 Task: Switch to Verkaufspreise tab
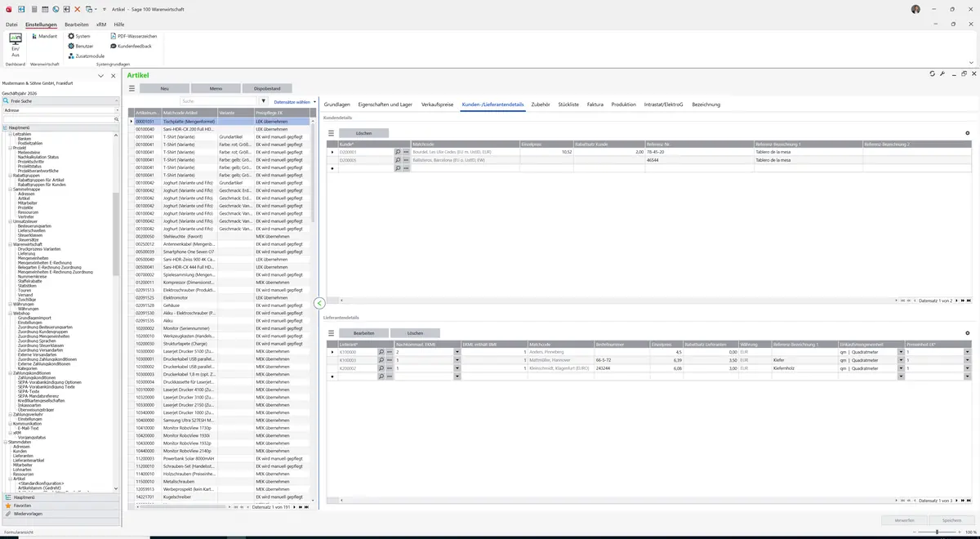tap(437, 105)
